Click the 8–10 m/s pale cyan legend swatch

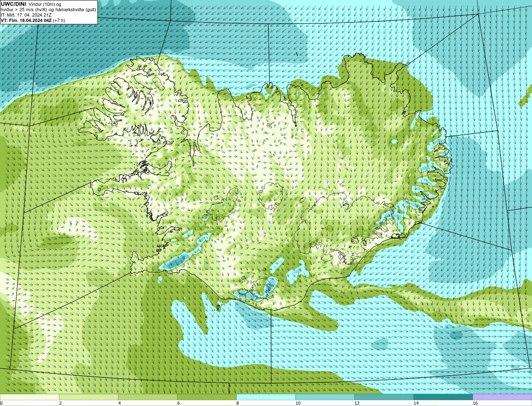tap(266, 397)
